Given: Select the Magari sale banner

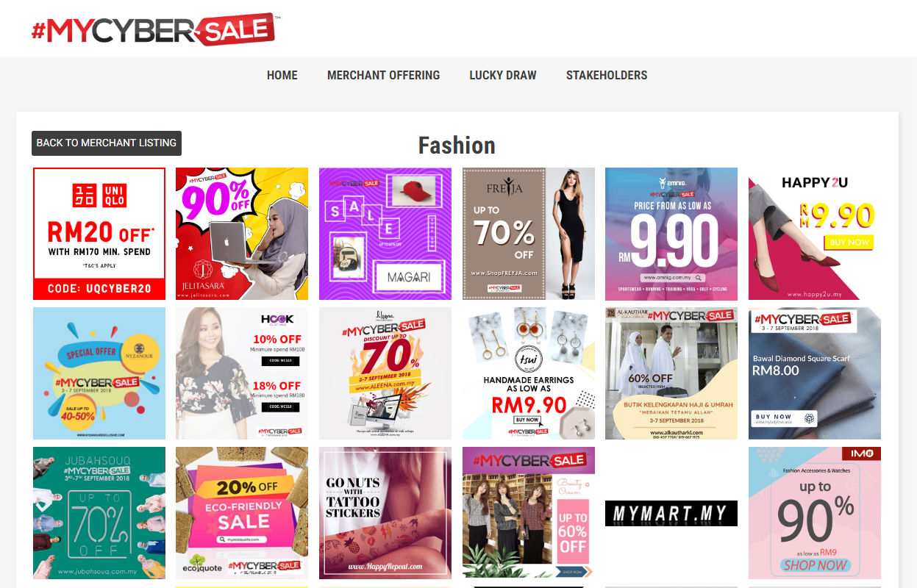Looking at the screenshot, I should (x=385, y=234).
